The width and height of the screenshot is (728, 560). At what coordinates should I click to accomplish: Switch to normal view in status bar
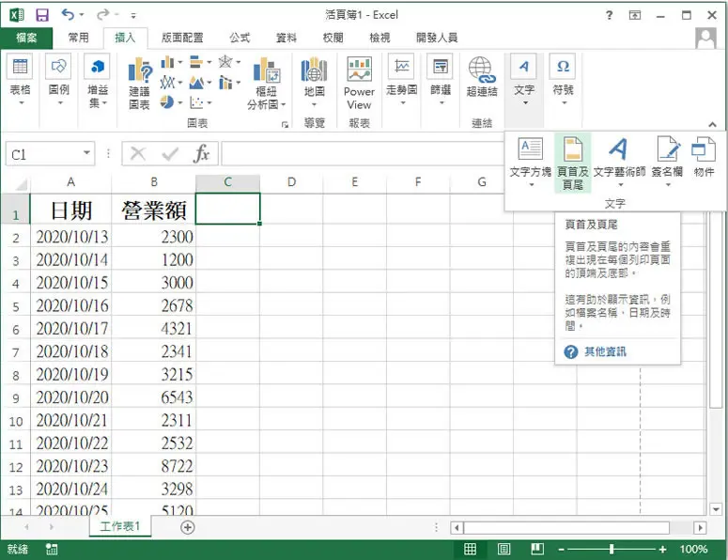[470, 550]
